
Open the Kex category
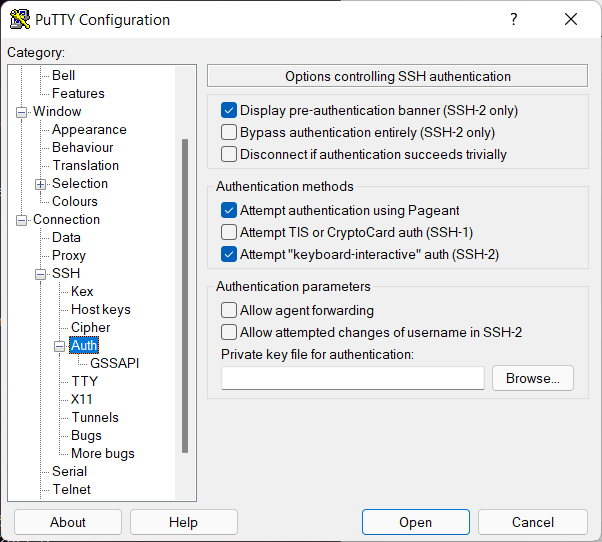tap(82, 291)
